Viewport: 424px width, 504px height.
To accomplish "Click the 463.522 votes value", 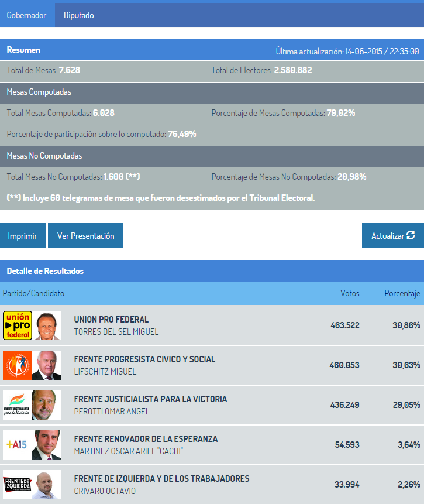I will click(345, 325).
